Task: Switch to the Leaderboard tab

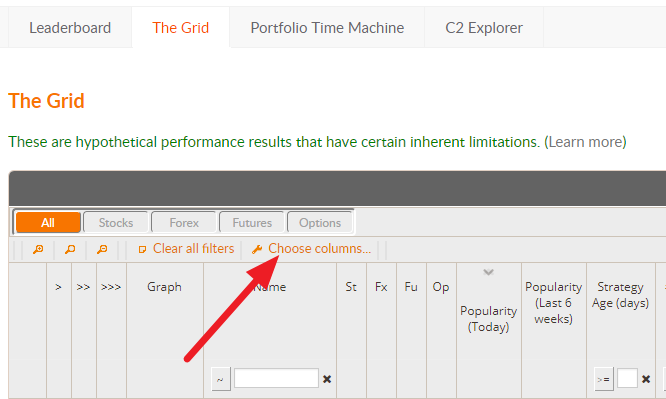Action: click(70, 28)
